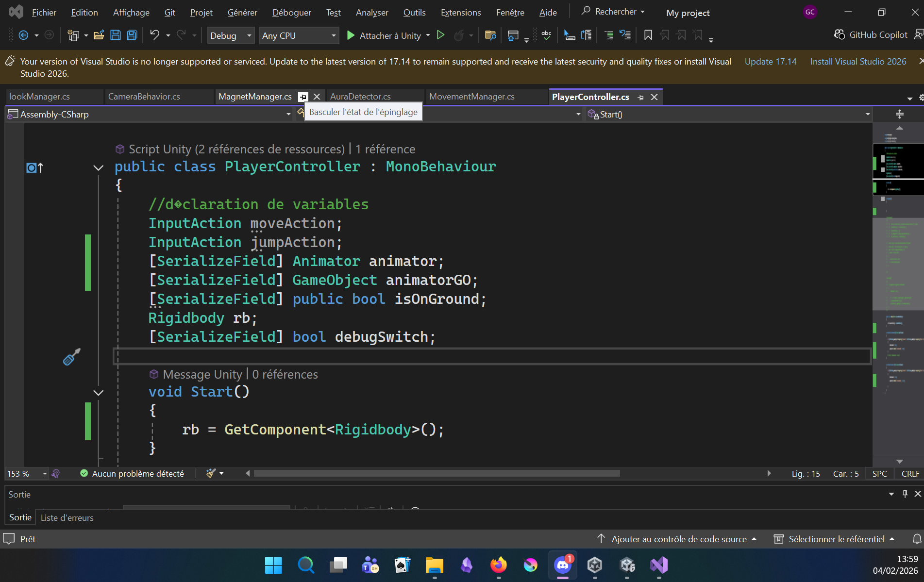
Task: Click the Update 17.14 link
Action: click(x=771, y=62)
